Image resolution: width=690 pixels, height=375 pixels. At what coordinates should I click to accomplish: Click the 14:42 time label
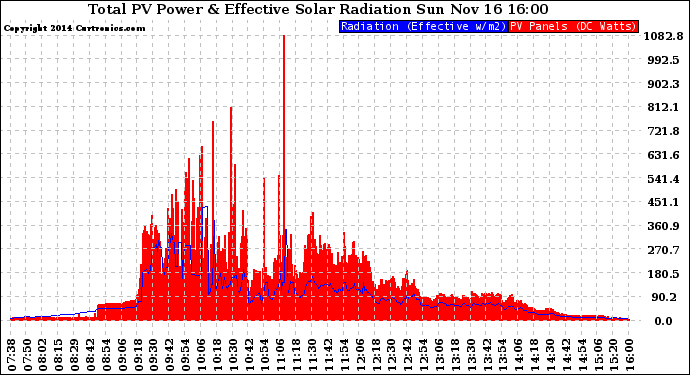point(566,355)
